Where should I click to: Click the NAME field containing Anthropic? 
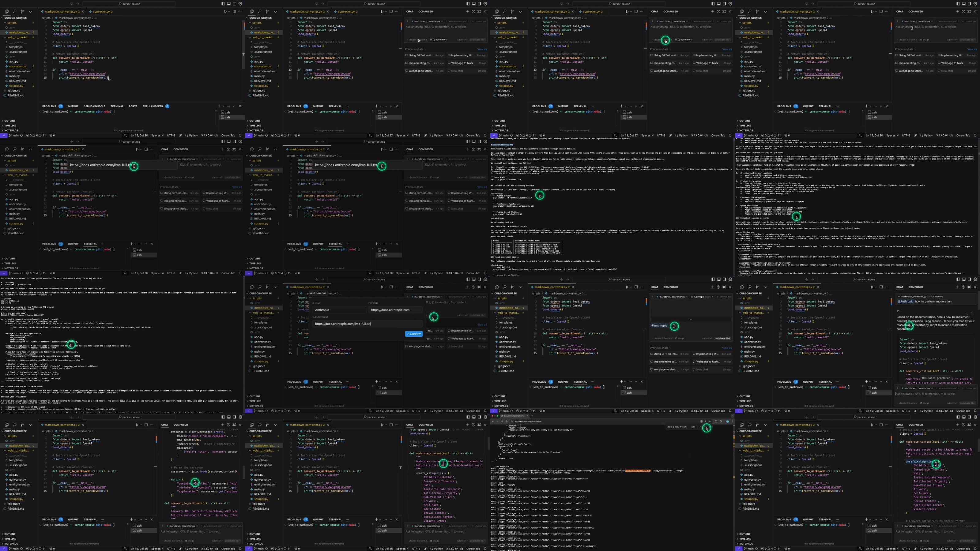pyautogui.click(x=339, y=310)
